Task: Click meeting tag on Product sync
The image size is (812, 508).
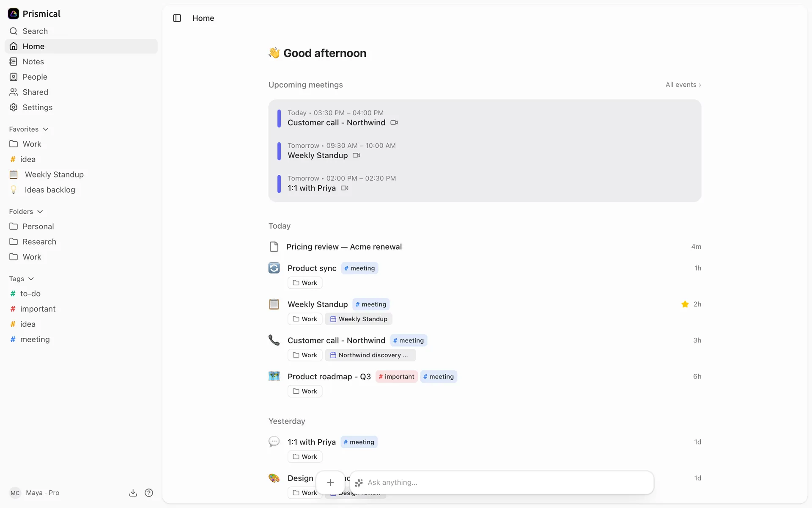Action: [359, 268]
